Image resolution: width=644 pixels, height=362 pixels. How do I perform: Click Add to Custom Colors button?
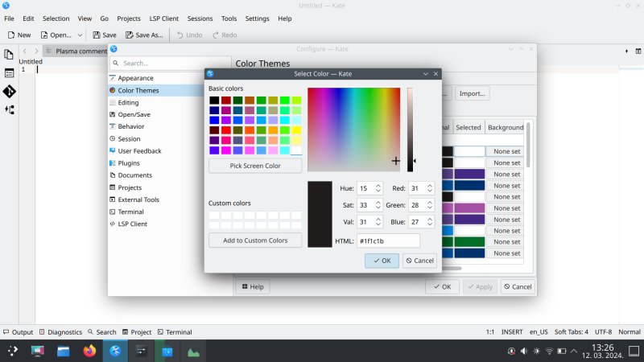point(255,241)
